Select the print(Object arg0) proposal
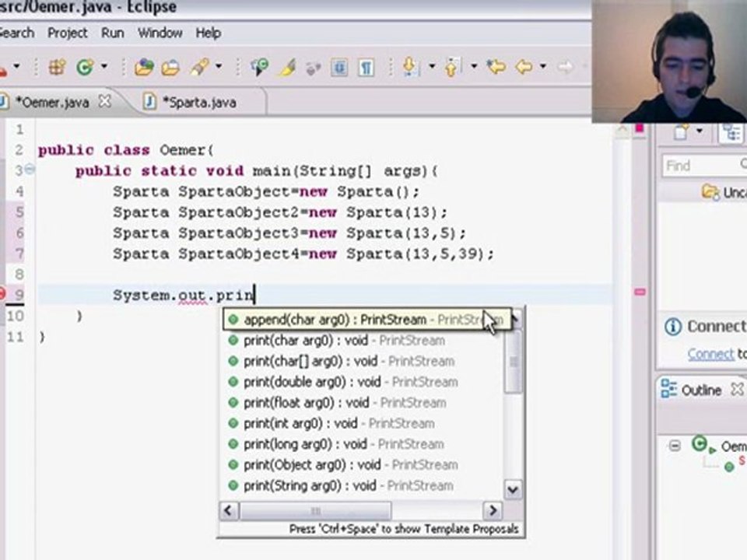The image size is (747, 560). (360, 465)
